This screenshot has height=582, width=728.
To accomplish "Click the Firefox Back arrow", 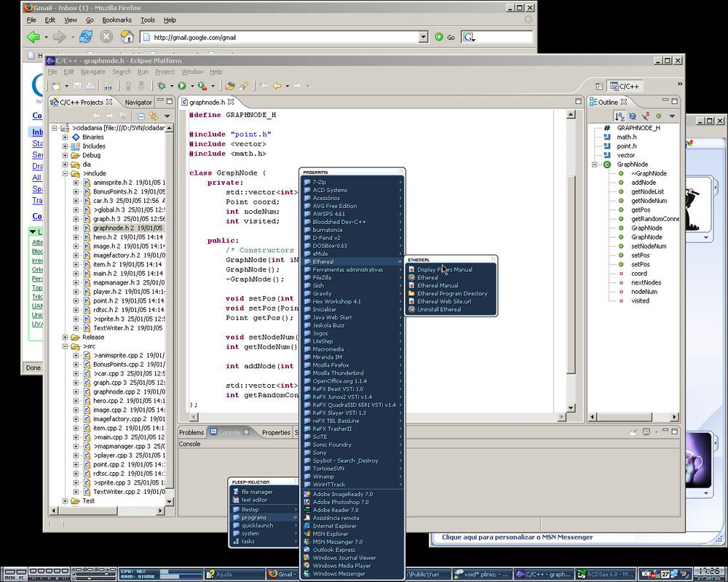I will click(x=33, y=36).
